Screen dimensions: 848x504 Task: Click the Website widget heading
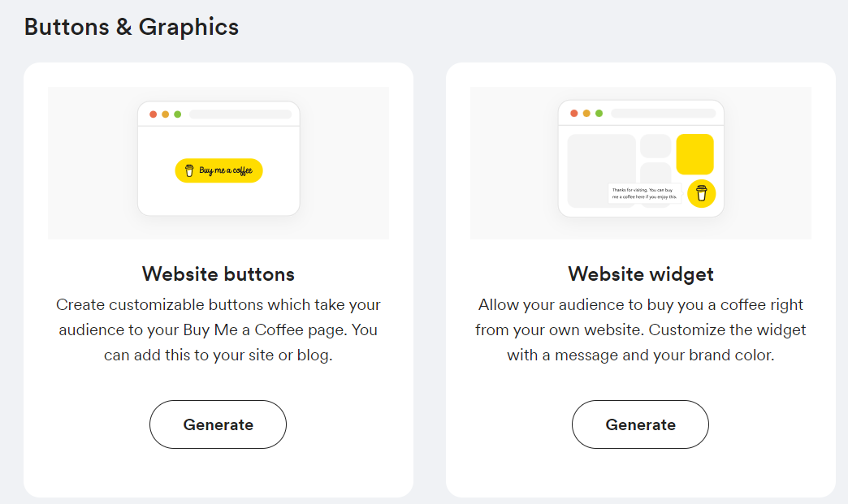click(x=641, y=274)
